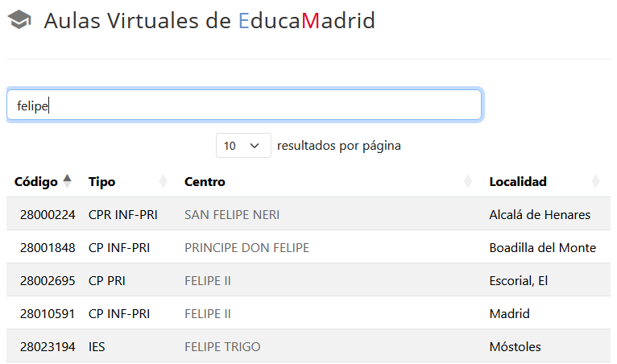Image resolution: width=617 pixels, height=364 pixels.
Task: Click the Aulas Virtuales de EducaMadrid title
Action: 209,21
